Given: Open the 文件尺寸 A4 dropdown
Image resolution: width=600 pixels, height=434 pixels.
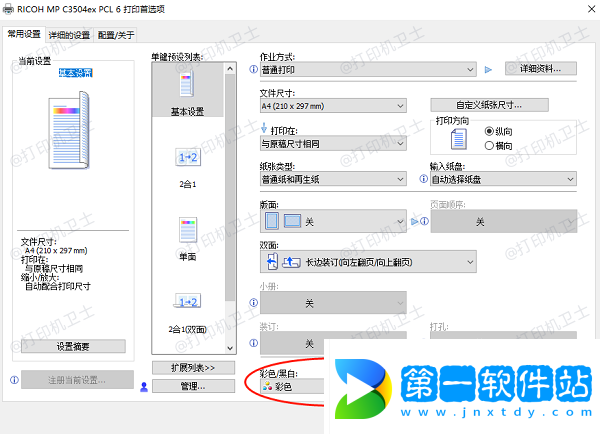Looking at the screenshot, I should (333, 106).
